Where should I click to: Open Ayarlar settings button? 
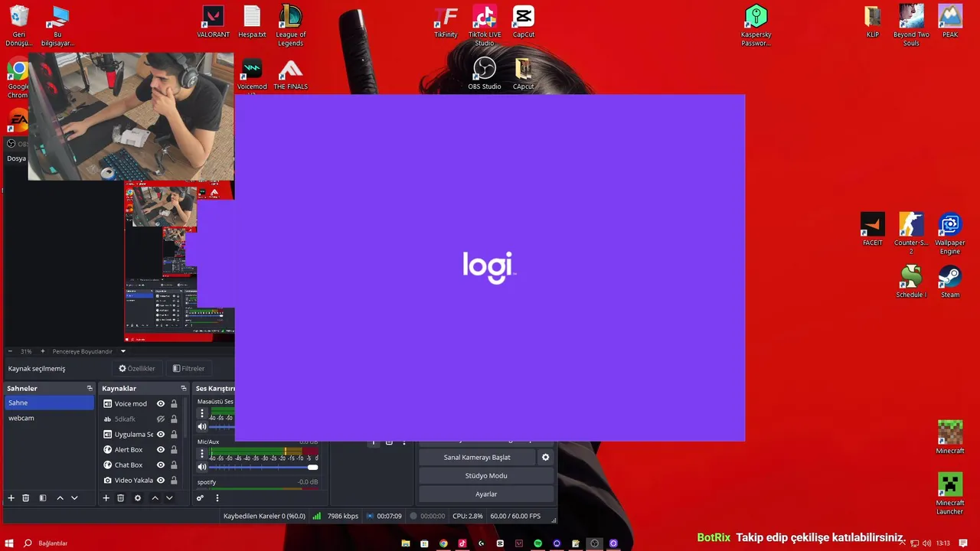tap(486, 494)
